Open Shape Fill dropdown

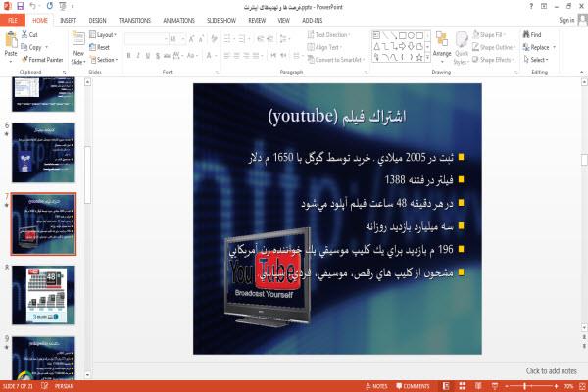(x=489, y=35)
